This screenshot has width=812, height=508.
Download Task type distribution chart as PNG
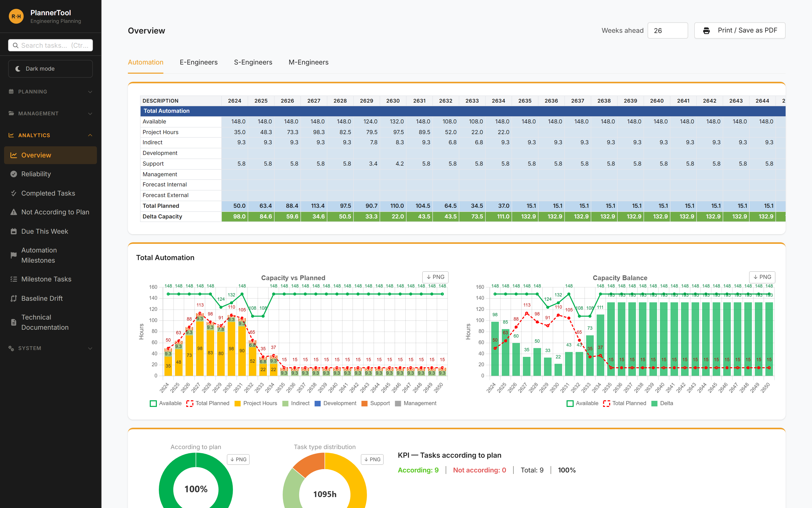372,459
